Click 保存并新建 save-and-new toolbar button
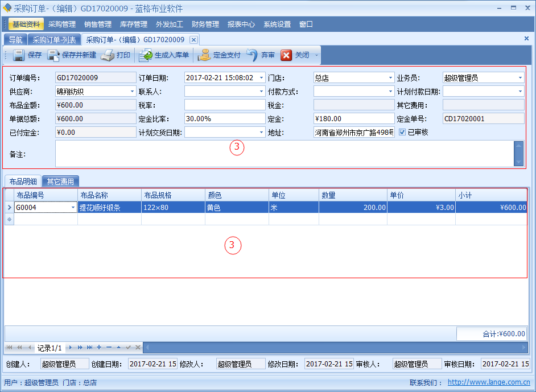 coord(72,55)
